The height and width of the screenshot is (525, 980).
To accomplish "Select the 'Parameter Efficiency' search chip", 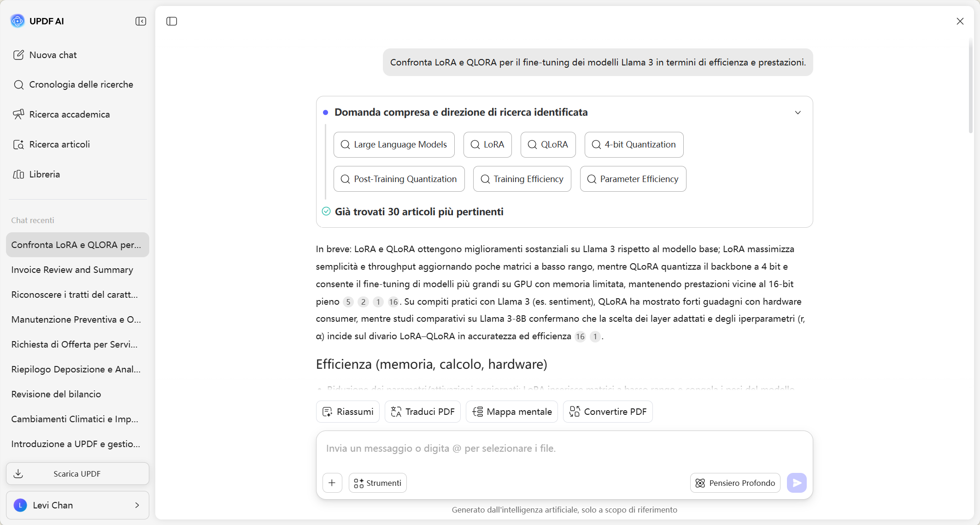I will (x=633, y=179).
